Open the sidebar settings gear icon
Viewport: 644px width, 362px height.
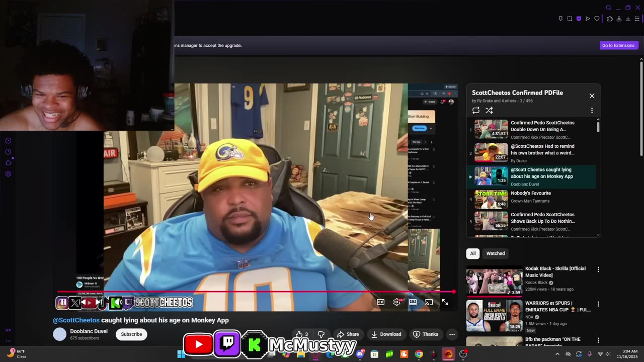tap(8, 174)
